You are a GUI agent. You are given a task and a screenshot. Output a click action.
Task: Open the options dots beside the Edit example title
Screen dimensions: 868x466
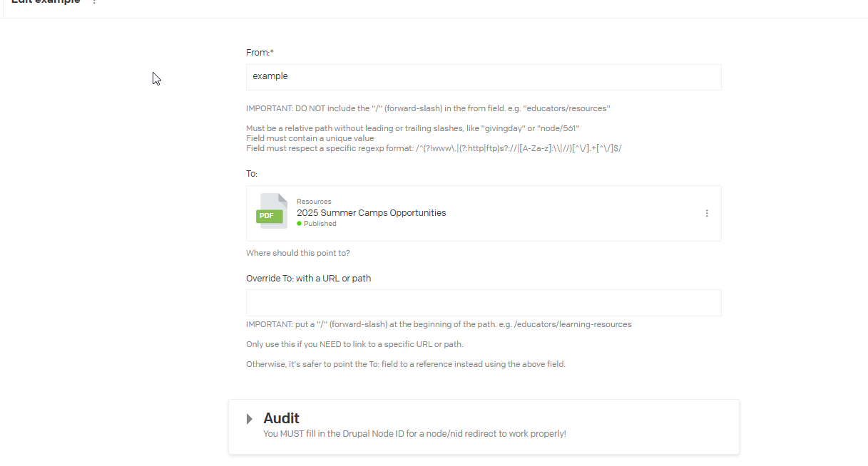[x=94, y=2]
